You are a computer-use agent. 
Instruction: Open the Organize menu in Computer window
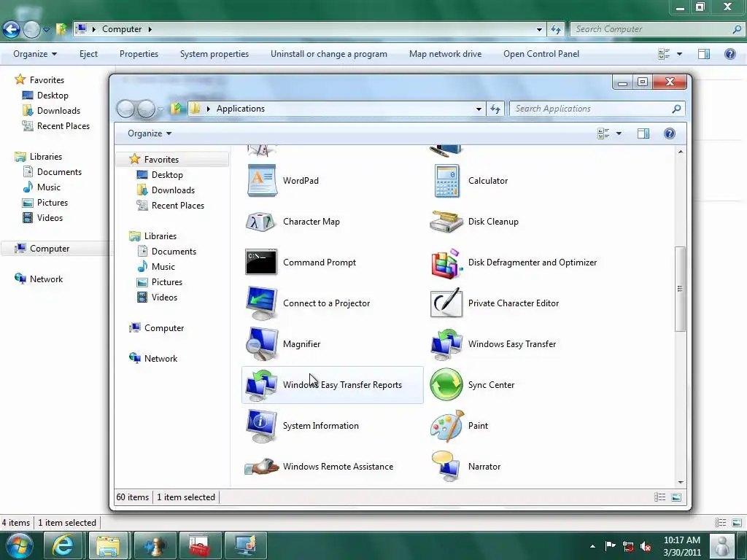(35, 54)
